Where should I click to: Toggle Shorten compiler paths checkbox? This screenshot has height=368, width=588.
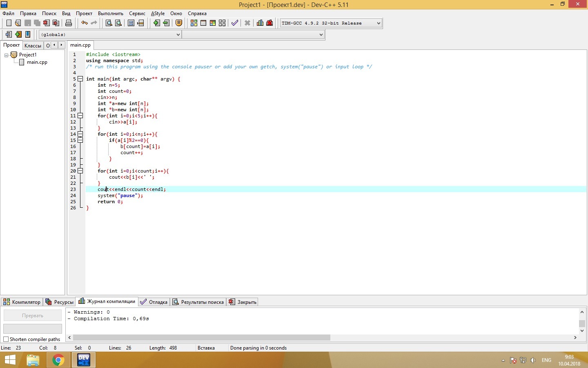click(6, 339)
